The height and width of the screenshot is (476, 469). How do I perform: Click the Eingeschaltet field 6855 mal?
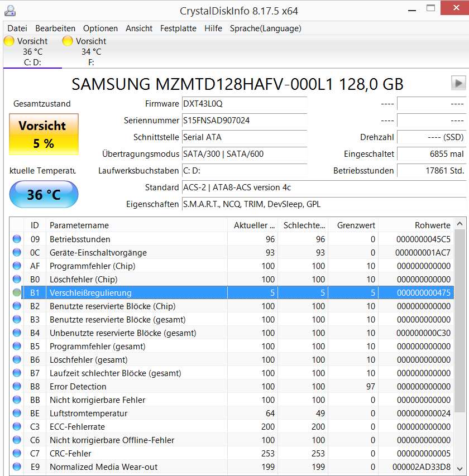432,153
